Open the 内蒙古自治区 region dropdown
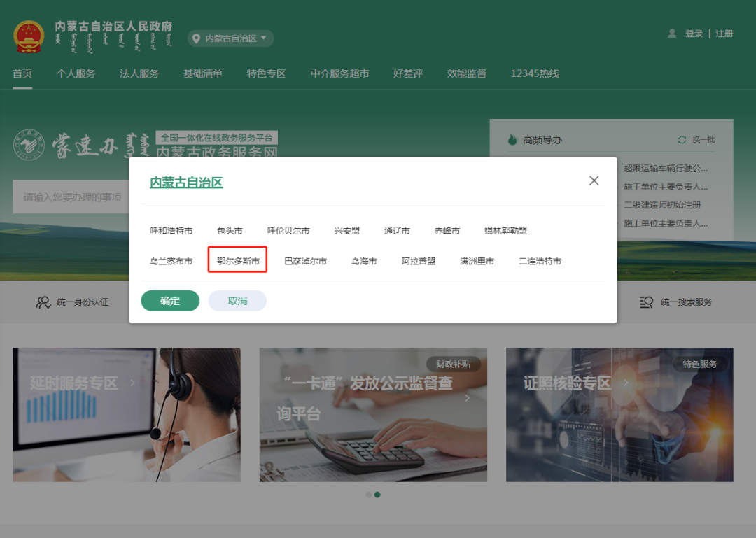Screen dimensions: 756x538 [231, 38]
